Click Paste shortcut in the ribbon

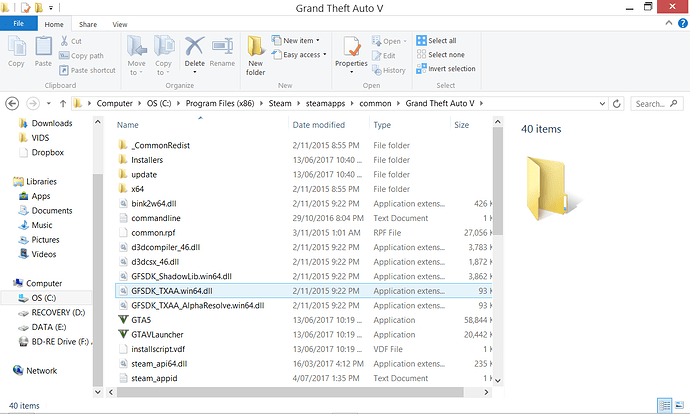(x=87, y=70)
